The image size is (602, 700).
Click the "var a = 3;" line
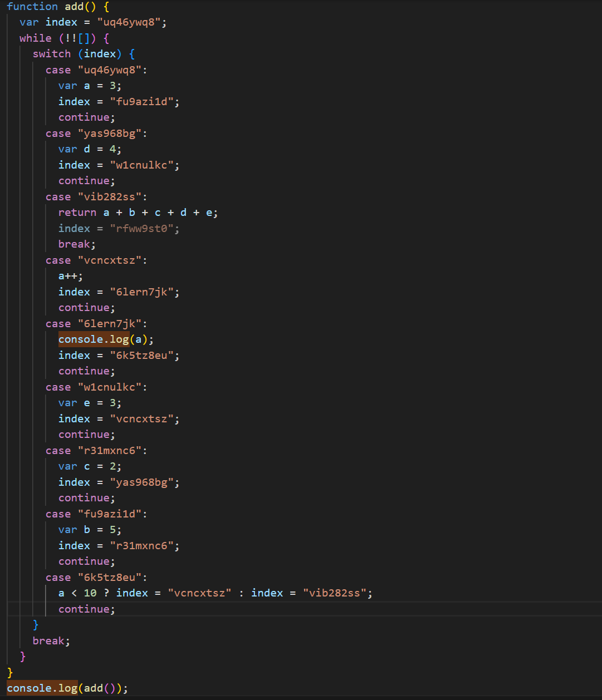(x=90, y=86)
